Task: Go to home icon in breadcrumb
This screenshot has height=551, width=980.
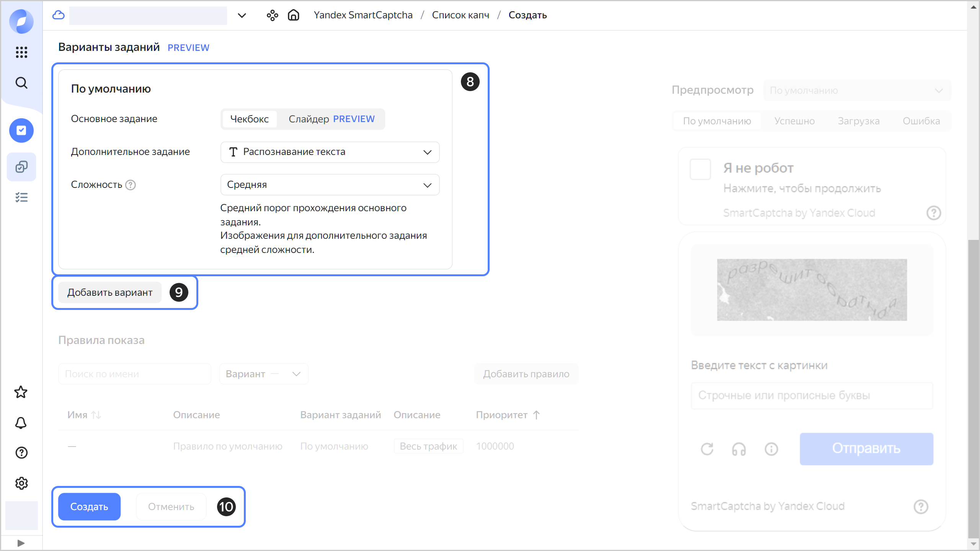Action: [x=294, y=15]
